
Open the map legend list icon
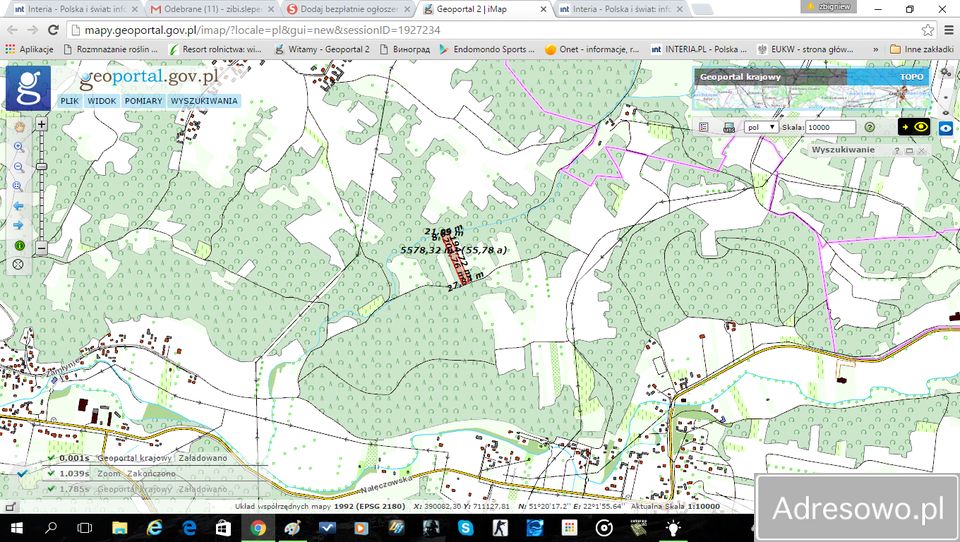pyautogui.click(x=704, y=127)
